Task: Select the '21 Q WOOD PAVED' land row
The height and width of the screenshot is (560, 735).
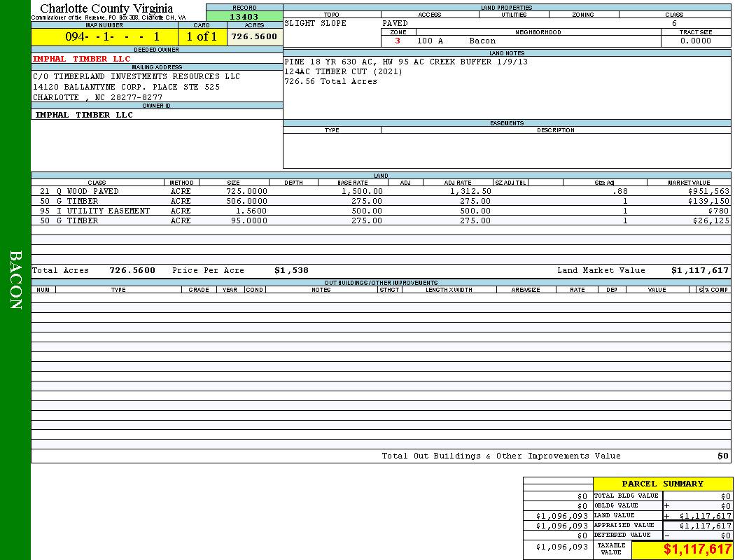Action: coord(79,191)
